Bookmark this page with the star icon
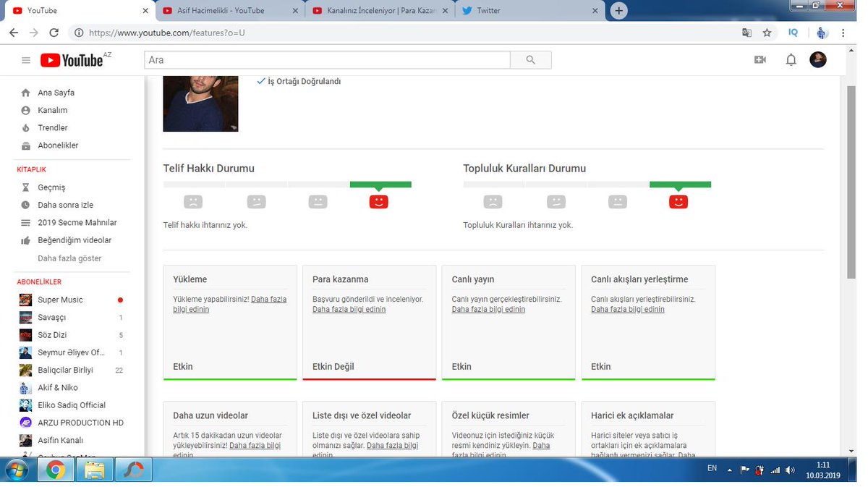 (x=767, y=33)
